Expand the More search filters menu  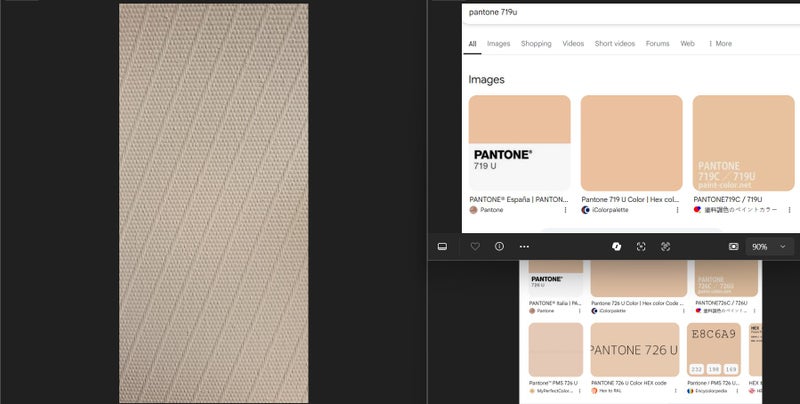coord(720,44)
